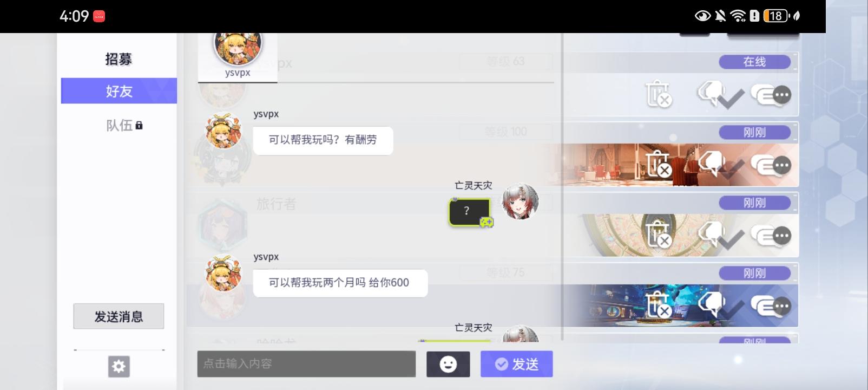Click 刚刚 badge in 等级 75 row

coord(754,273)
